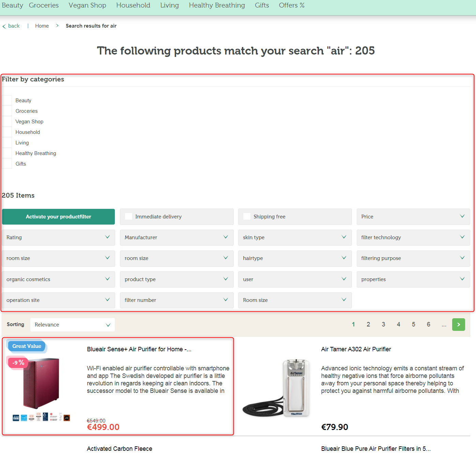Open the Manufacturer filter dropdown
The width and height of the screenshot is (476, 460).
[x=176, y=237]
